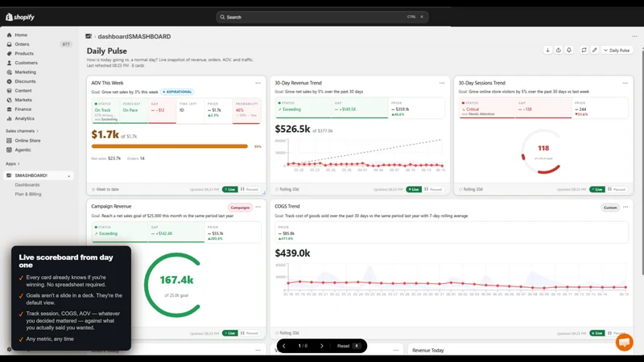644x362 pixels.
Task: Expand Sales channels section
Action: click(22, 131)
